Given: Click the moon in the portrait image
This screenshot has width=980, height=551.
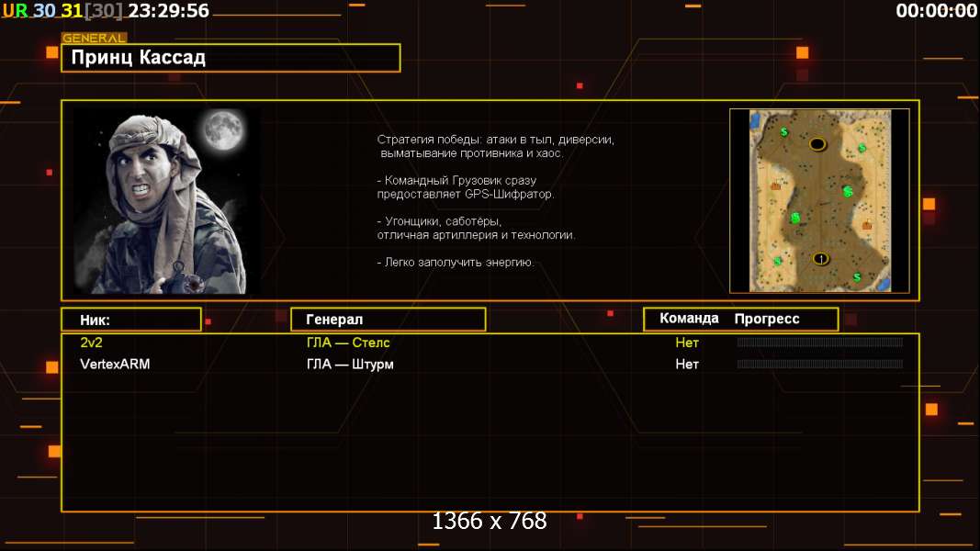Looking at the screenshot, I should [x=223, y=129].
